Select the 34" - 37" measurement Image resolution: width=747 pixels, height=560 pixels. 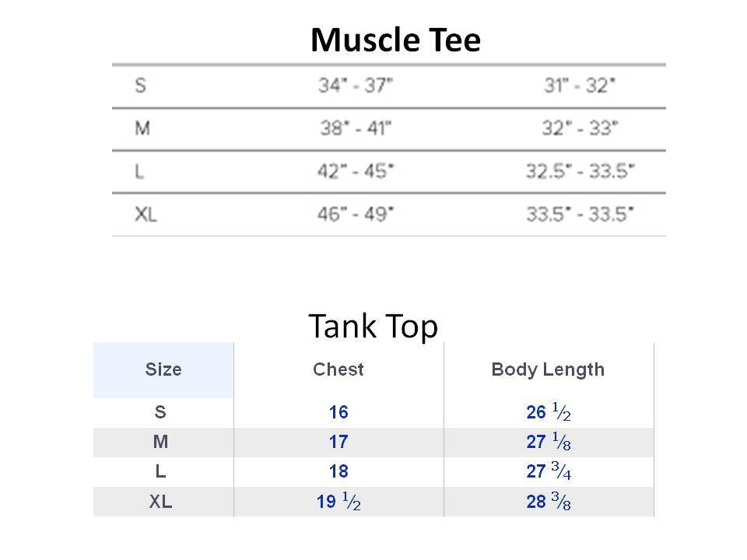pyautogui.click(x=356, y=86)
